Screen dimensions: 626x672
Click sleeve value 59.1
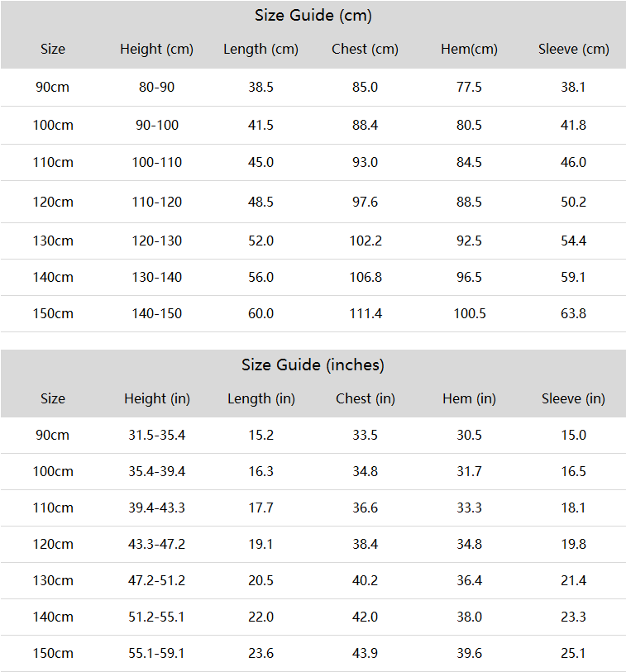pyautogui.click(x=573, y=277)
